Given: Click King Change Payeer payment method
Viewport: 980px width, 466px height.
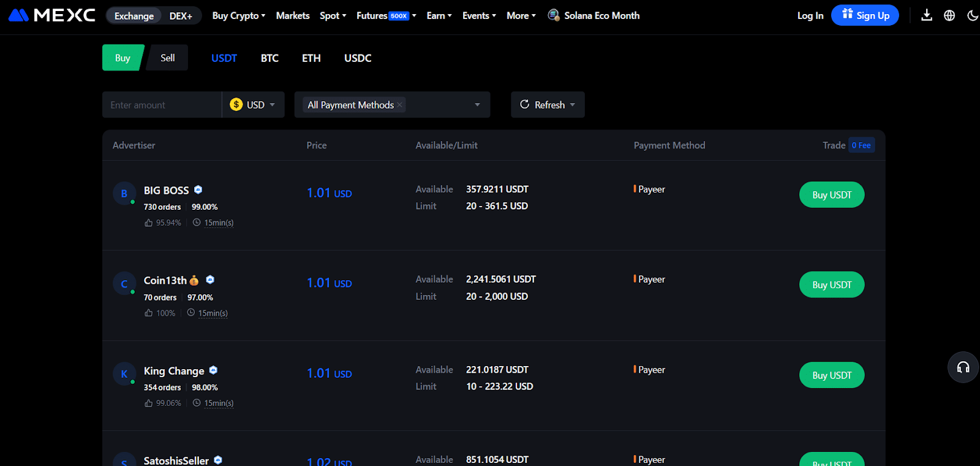Looking at the screenshot, I should pos(649,369).
